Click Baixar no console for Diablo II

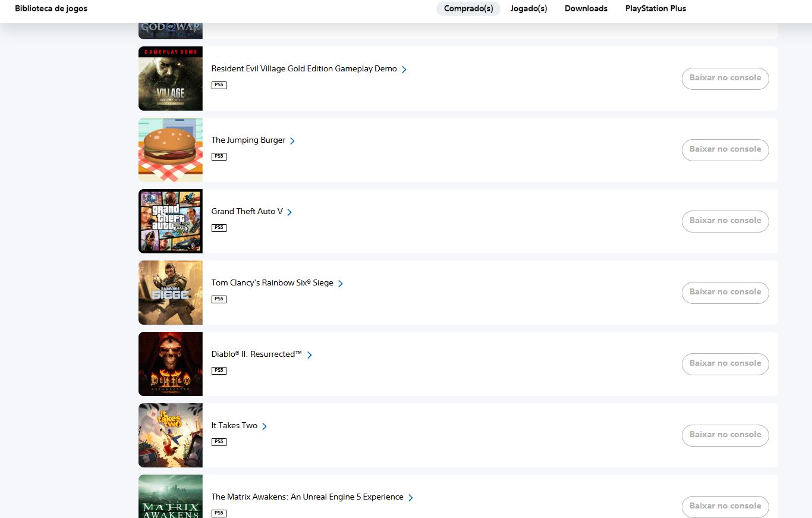point(725,363)
